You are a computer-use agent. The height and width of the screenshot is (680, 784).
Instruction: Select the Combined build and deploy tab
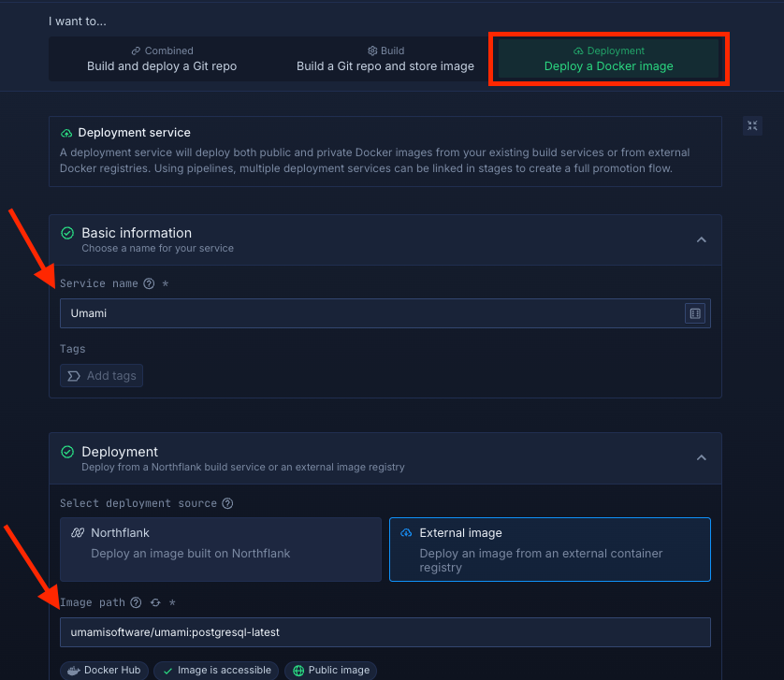(x=162, y=59)
